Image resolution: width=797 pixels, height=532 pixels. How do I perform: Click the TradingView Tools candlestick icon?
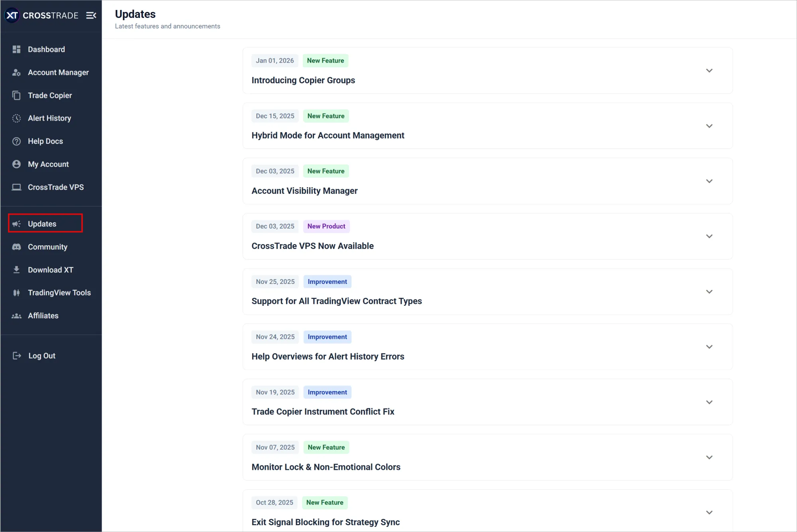pyautogui.click(x=16, y=293)
